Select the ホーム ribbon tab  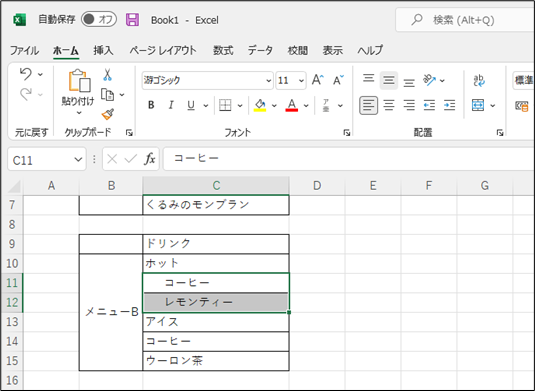[x=66, y=50]
